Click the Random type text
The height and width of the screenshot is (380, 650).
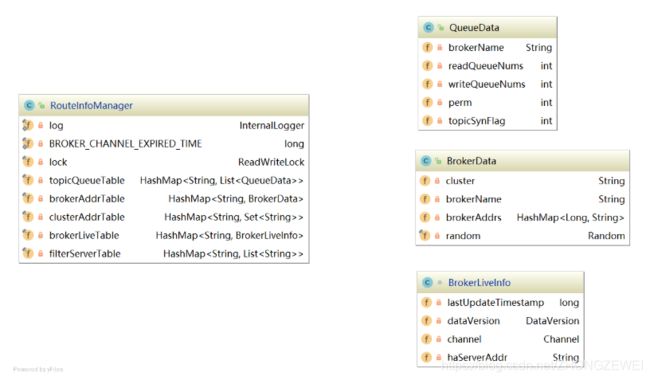606,235
